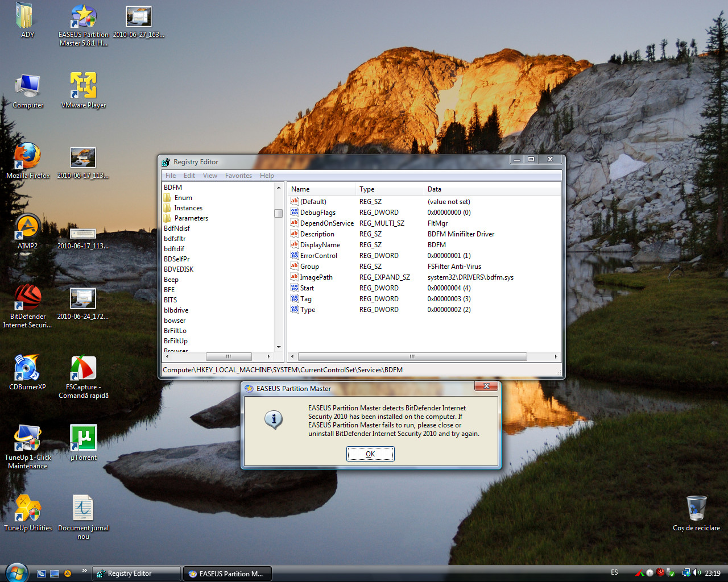Open BitDefender Internet Security desktop shortcut
The width and height of the screenshot is (728, 582).
27,307
